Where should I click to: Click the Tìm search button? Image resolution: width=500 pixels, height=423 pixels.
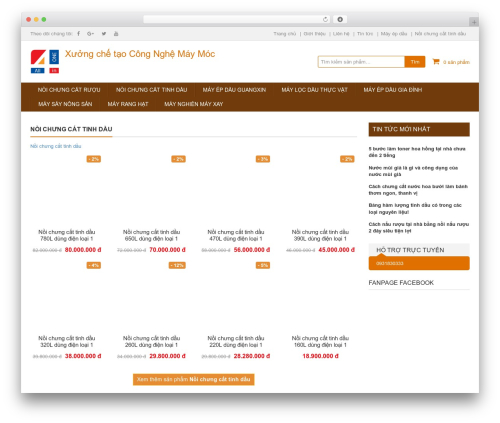coord(415,62)
